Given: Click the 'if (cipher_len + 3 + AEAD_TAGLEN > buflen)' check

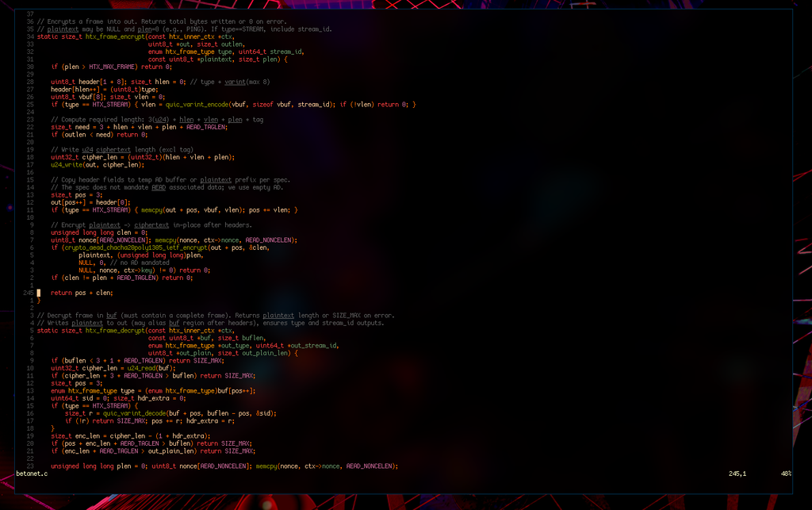Looking at the screenshot, I should tap(123, 376).
